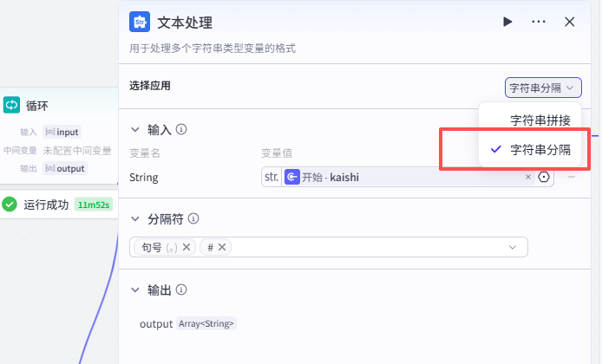Click the info icon beside 输出
The height and width of the screenshot is (364, 602).
point(181,290)
